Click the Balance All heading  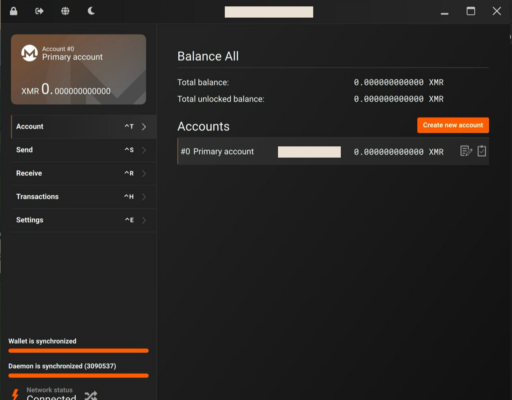pyautogui.click(x=208, y=56)
